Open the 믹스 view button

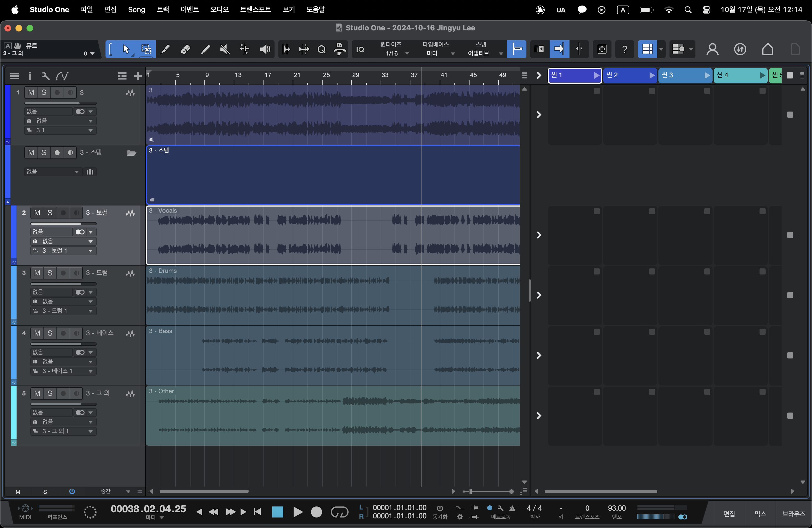click(x=760, y=514)
